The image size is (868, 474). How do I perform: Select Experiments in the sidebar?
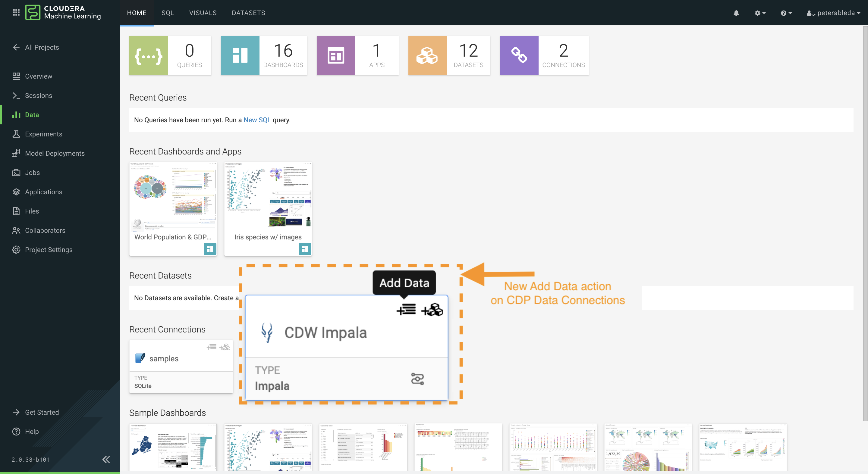coord(43,134)
